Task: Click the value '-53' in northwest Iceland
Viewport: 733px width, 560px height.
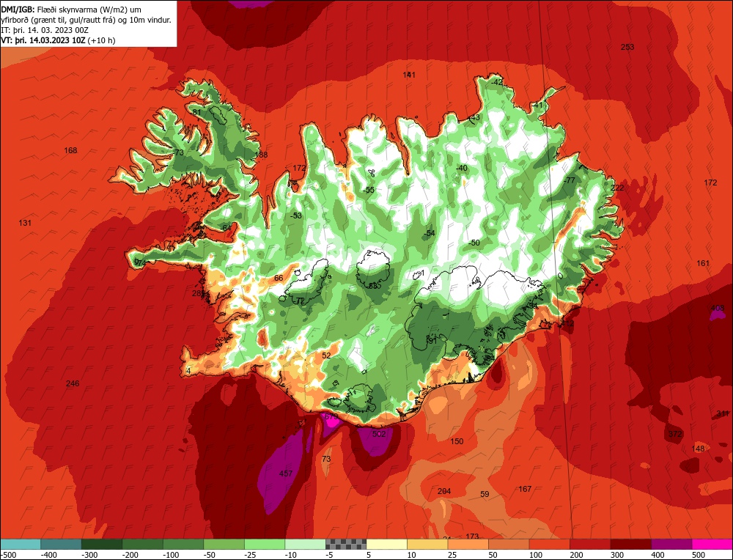Action: [x=296, y=216]
